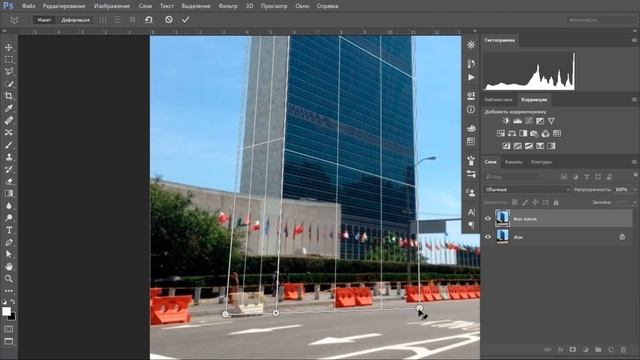Select the Dodge tool
The width and height of the screenshot is (640, 360).
tap(9, 218)
